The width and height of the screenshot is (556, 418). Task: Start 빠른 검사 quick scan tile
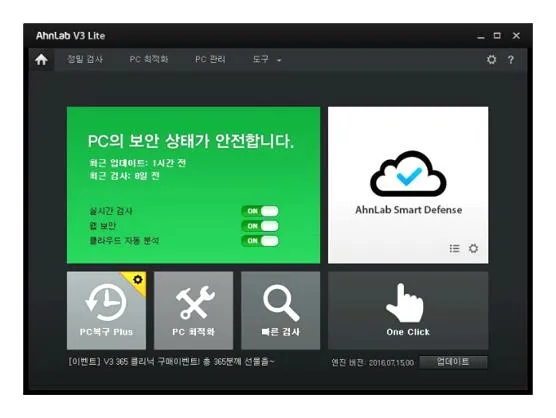[x=280, y=311]
